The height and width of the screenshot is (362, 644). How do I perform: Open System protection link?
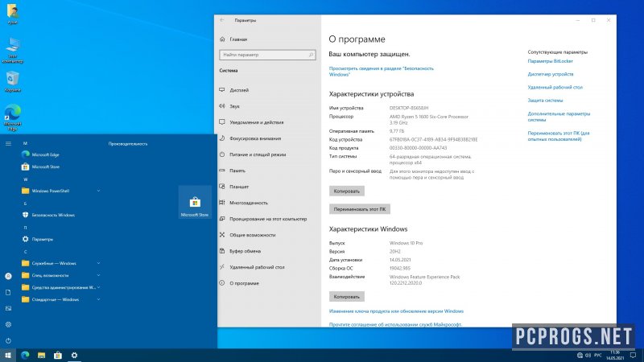545,101
